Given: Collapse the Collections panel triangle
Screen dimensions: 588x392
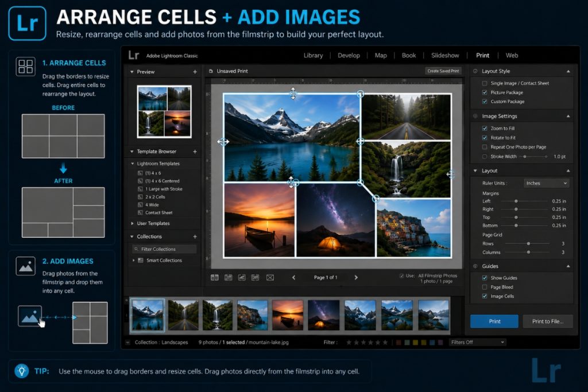Looking at the screenshot, I should pyautogui.click(x=131, y=236).
